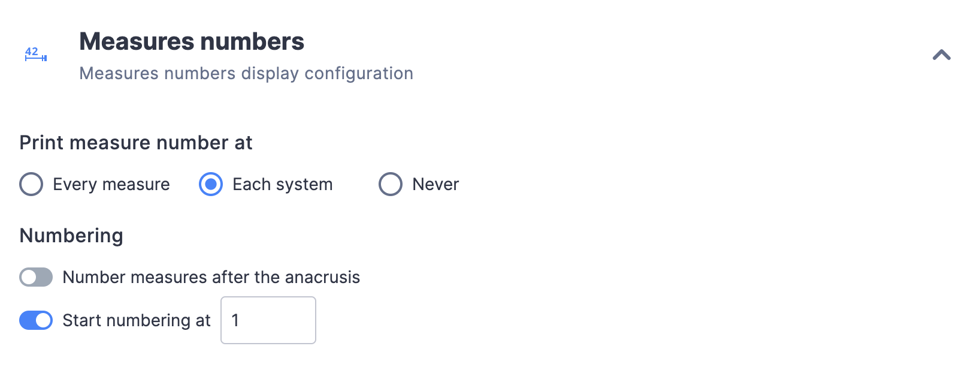Click the value 1 in the numbering box

(x=235, y=320)
